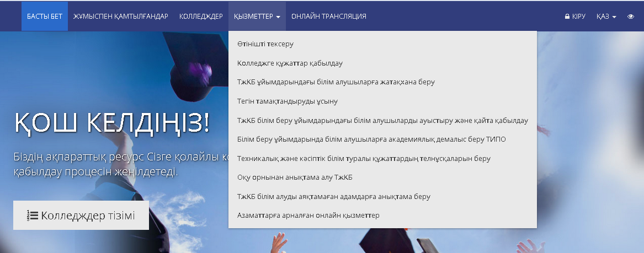644x253 pixels.
Task: Open Азаматтарға арналған онлайн қызметтер
Action: [x=308, y=216]
